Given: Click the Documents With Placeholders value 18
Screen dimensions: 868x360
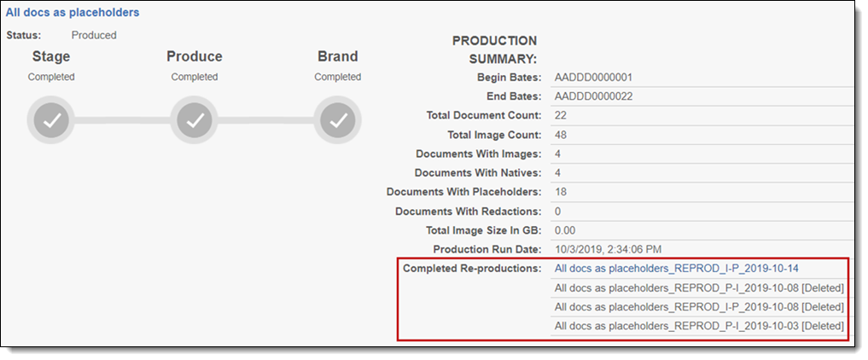Looking at the screenshot, I should 561,192.
